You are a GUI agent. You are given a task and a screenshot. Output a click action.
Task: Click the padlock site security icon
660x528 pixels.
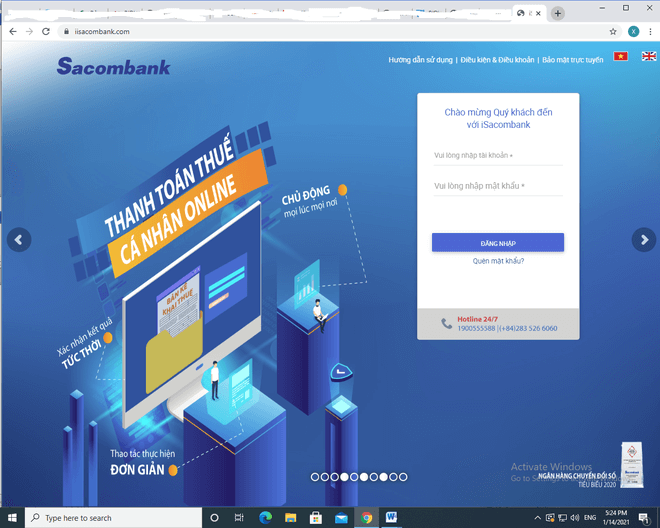point(66,32)
